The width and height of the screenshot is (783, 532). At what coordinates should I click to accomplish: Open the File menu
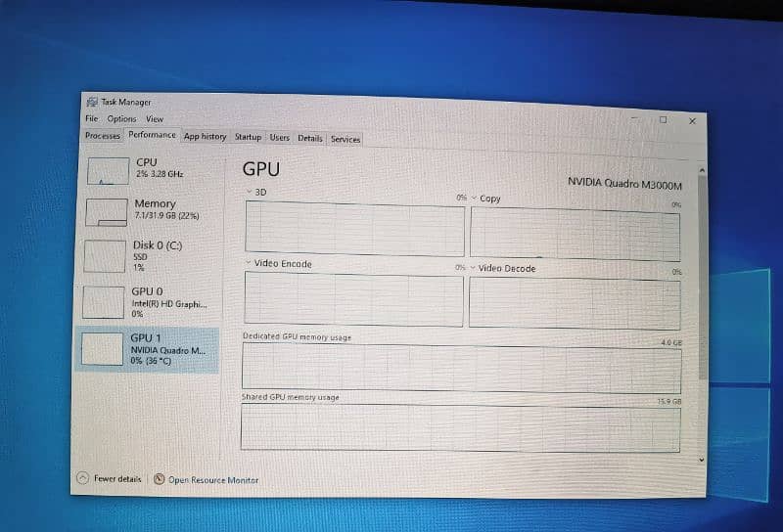coord(91,118)
